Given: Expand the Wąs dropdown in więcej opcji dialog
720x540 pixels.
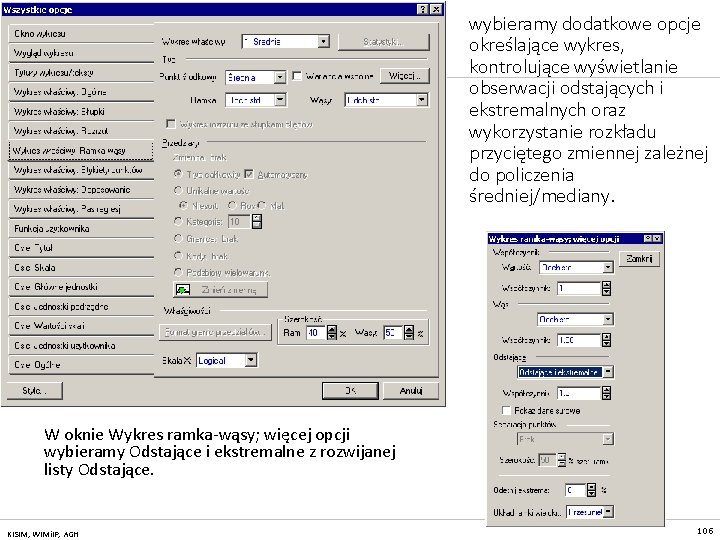Looking at the screenshot, I should [x=608, y=319].
